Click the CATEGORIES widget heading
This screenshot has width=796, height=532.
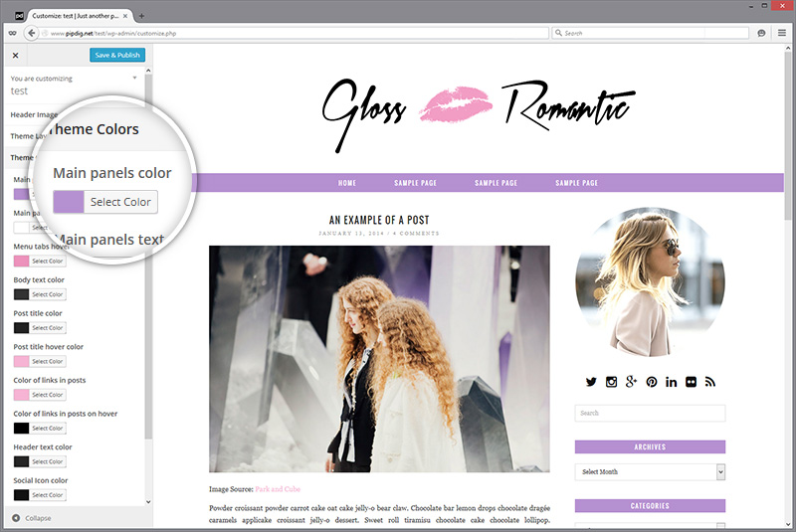(650, 505)
